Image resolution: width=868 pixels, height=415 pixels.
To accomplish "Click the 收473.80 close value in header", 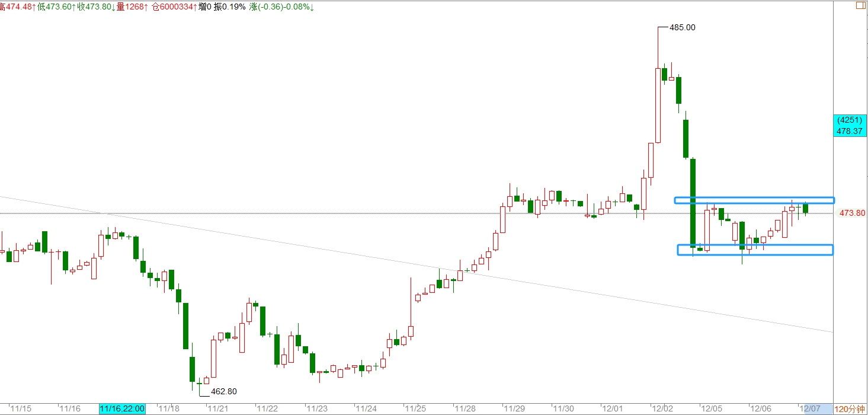I will click(x=97, y=6).
